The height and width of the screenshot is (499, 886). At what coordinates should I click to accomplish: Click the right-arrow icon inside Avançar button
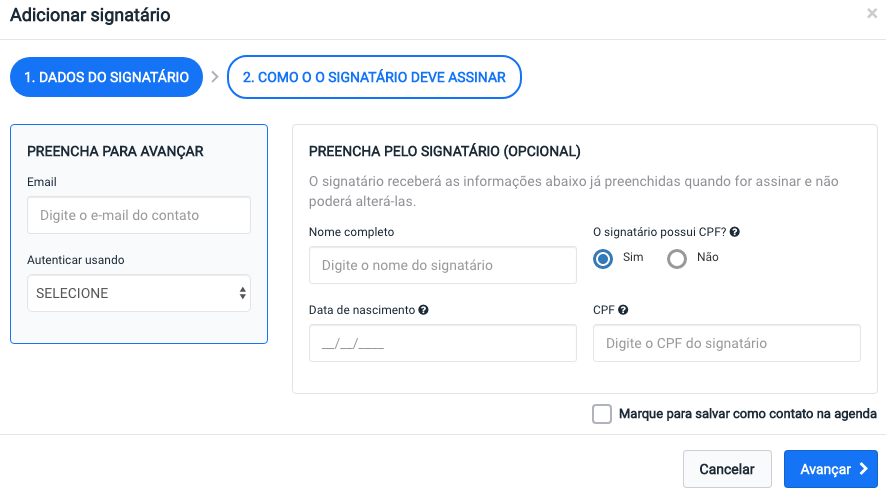(x=863, y=468)
